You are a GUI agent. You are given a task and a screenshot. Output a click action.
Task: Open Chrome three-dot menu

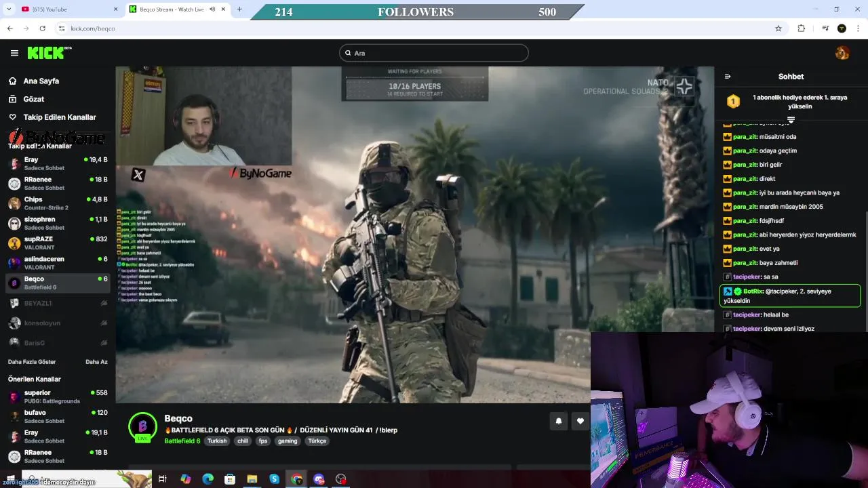pyautogui.click(x=859, y=28)
